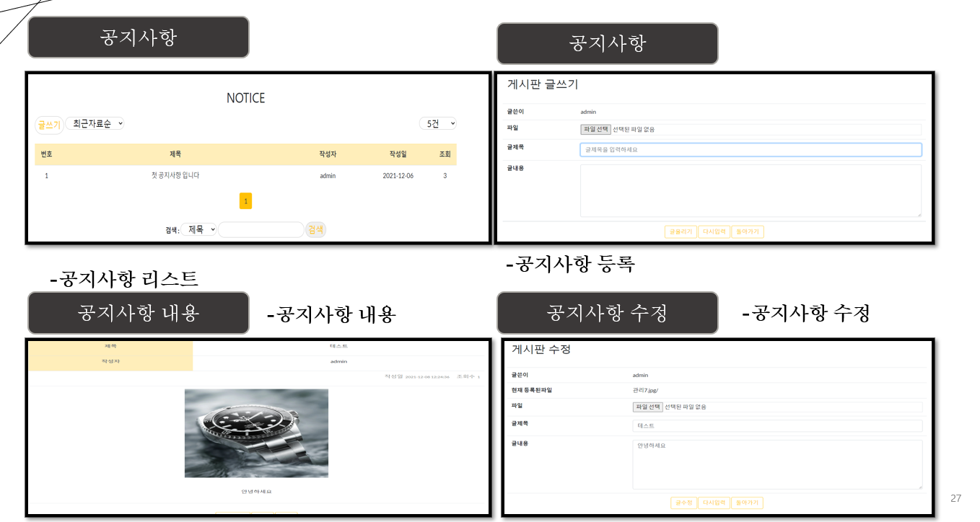Click the -공지사항 등록 caption
This screenshot has width=980, height=522.
pos(571,264)
